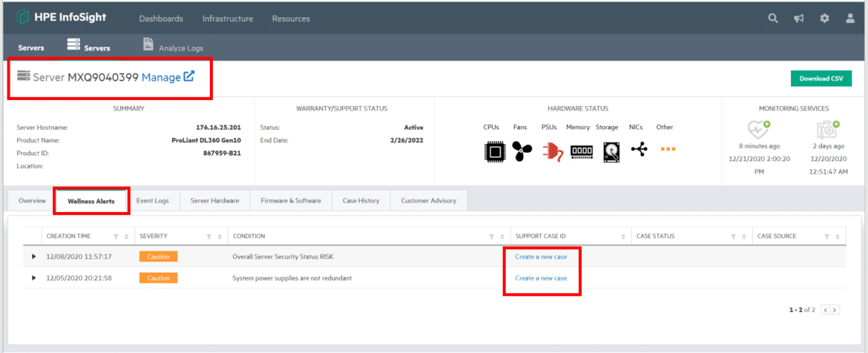The image size is (868, 353).
Task: Open the Dashboards menu
Action: coord(161,19)
